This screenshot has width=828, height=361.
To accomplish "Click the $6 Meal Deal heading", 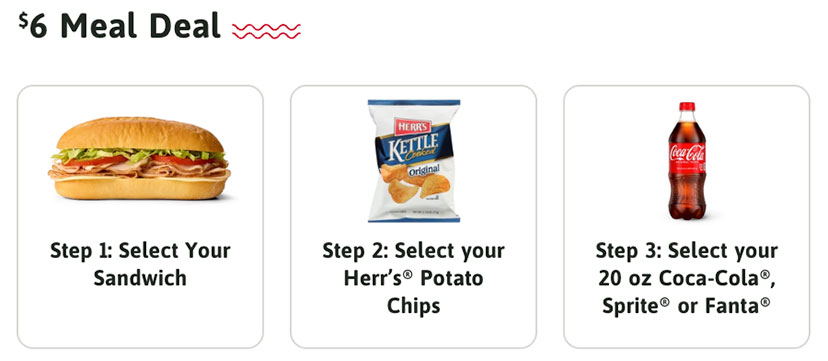I will click(120, 26).
